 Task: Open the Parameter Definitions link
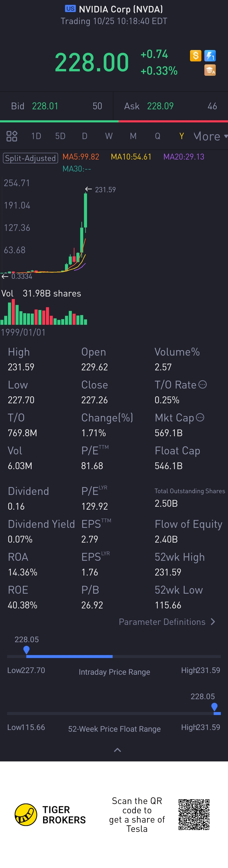pyautogui.click(x=162, y=622)
